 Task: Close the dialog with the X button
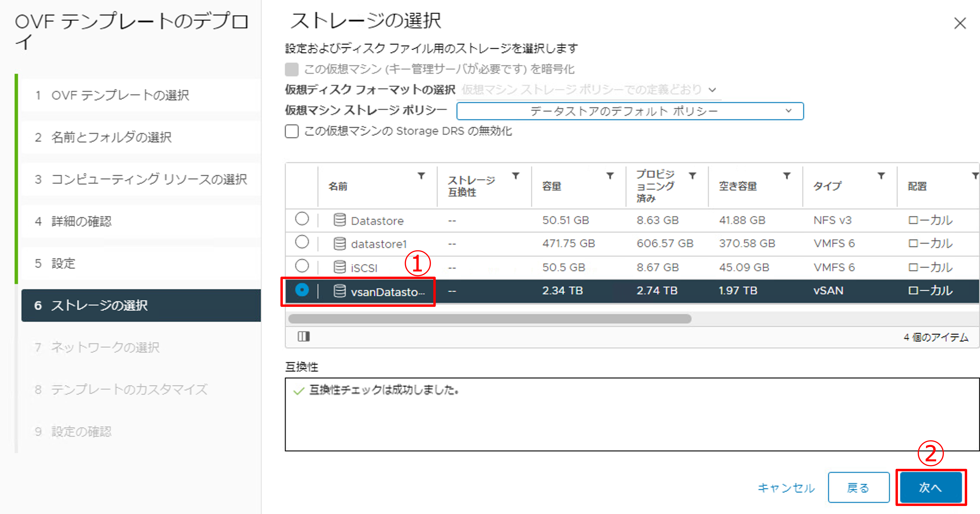coord(960,24)
